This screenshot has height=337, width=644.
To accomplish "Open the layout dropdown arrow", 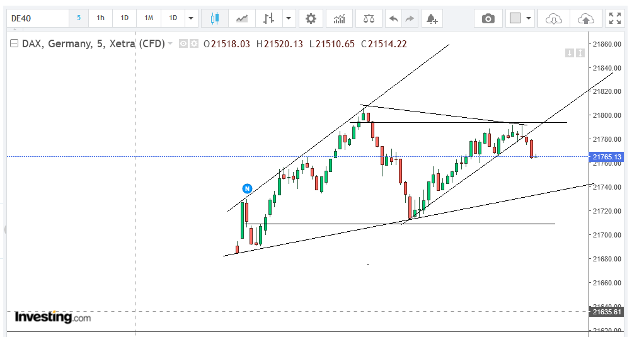I will pyautogui.click(x=529, y=18).
